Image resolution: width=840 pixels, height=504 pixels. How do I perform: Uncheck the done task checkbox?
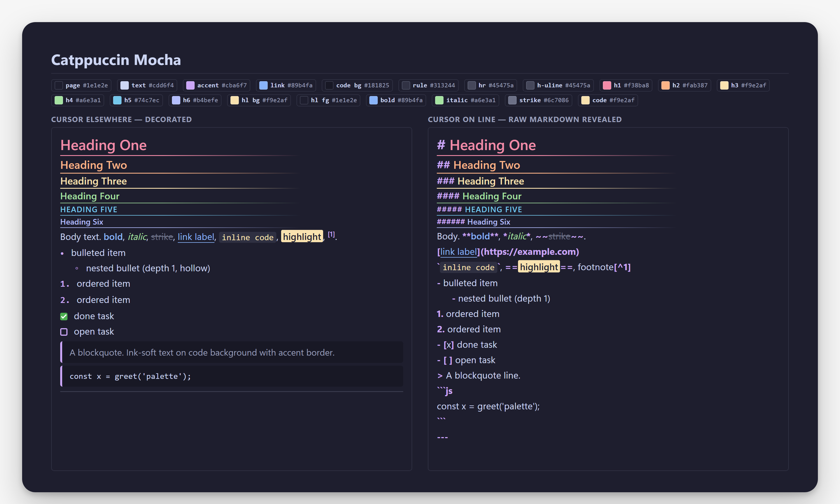pyautogui.click(x=64, y=316)
